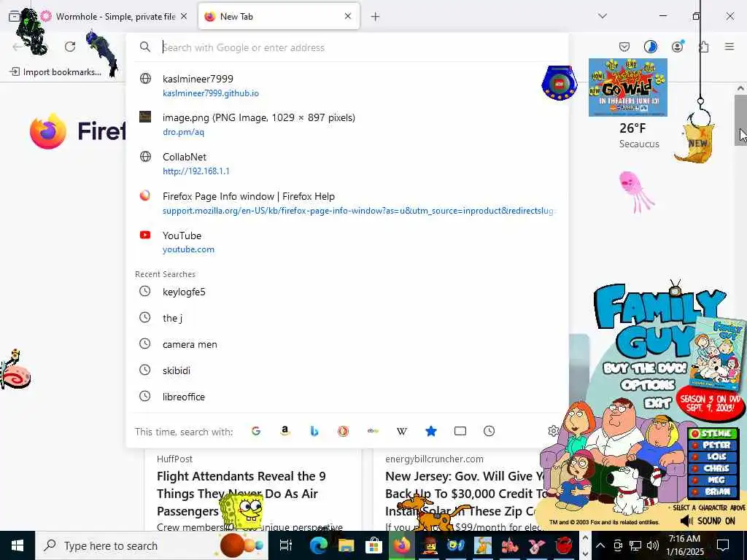Click the taskbar Type here to search box
Image resolution: width=747 pixels, height=560 pixels.
click(x=152, y=545)
